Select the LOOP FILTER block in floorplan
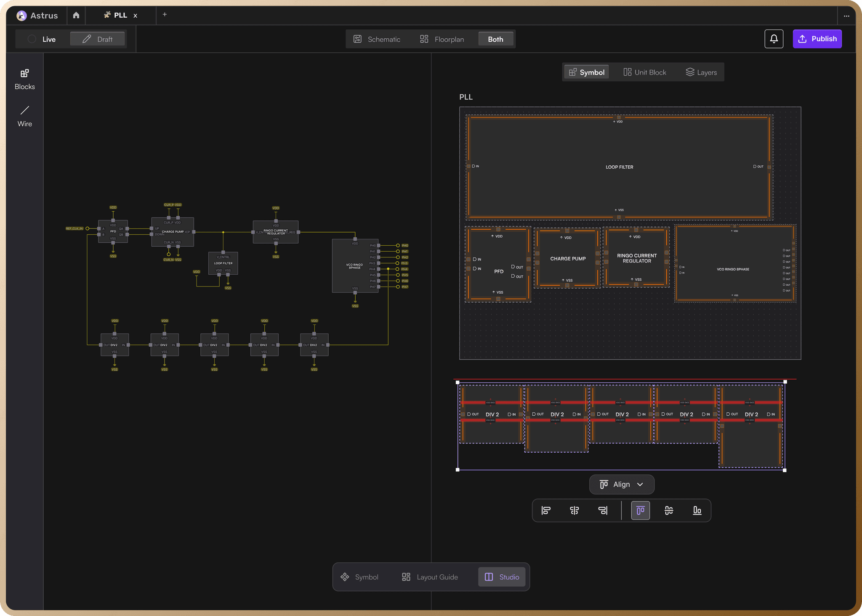 click(x=619, y=167)
